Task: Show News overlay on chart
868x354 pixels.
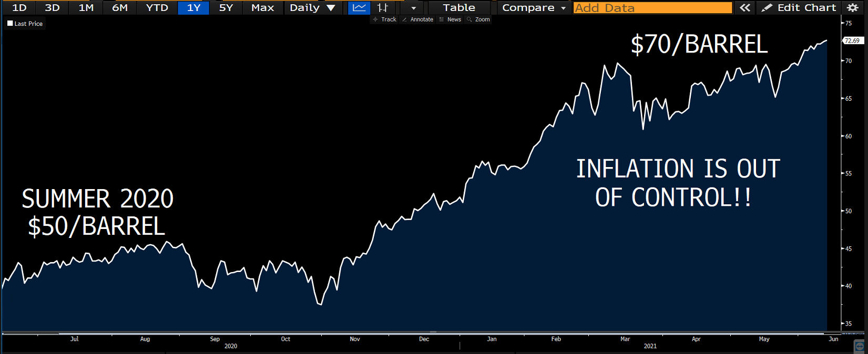Action: [450, 19]
